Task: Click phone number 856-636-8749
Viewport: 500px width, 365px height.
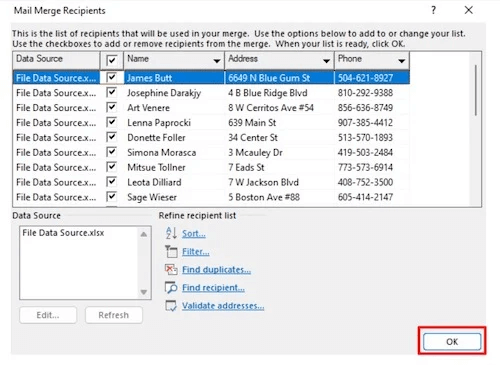Action: pos(365,108)
